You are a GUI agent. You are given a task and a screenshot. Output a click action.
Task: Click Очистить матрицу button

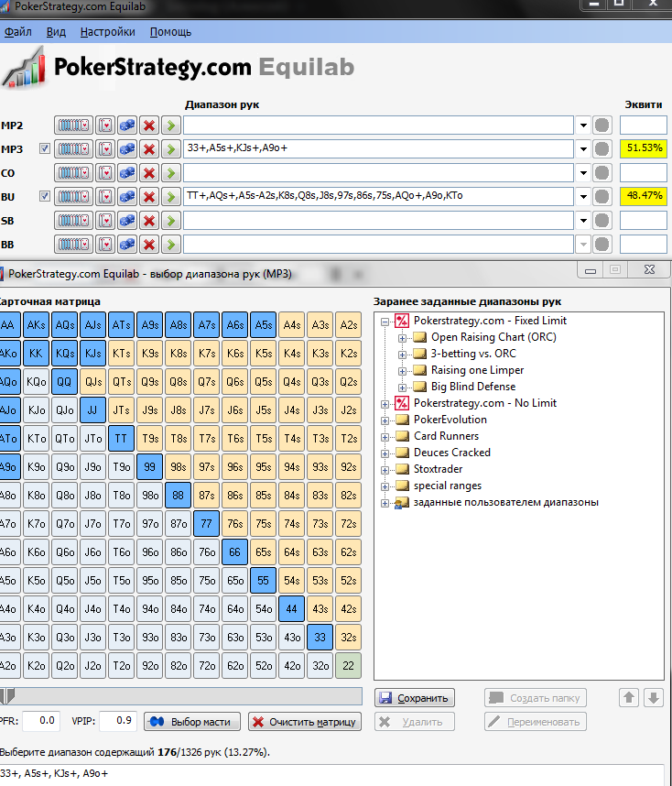(305, 722)
